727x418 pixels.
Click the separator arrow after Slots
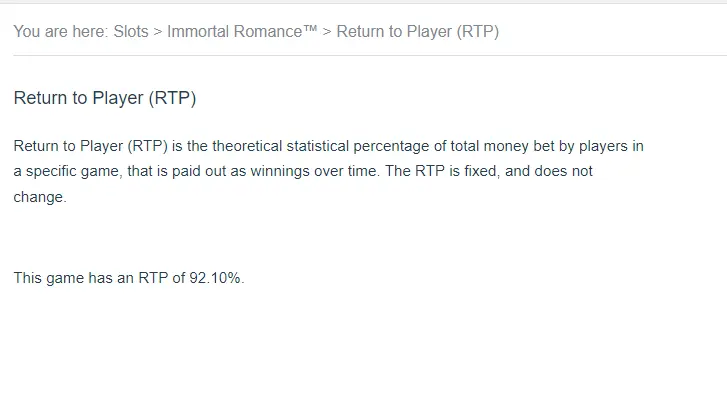click(158, 32)
